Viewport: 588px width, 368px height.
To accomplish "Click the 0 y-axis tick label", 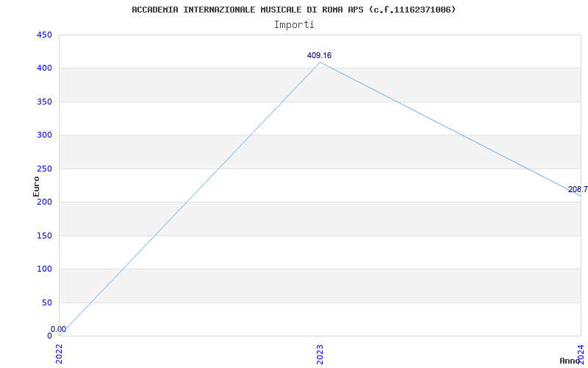I will pyautogui.click(x=49, y=336).
